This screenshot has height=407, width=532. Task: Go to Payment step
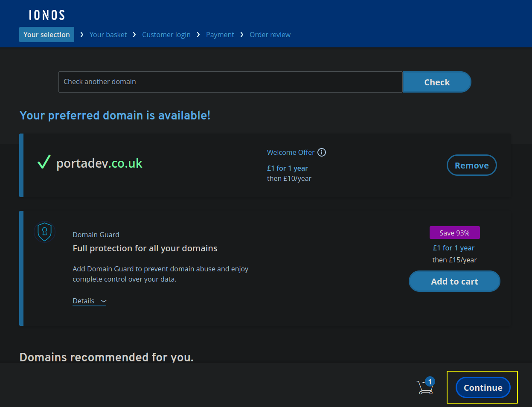tap(220, 35)
